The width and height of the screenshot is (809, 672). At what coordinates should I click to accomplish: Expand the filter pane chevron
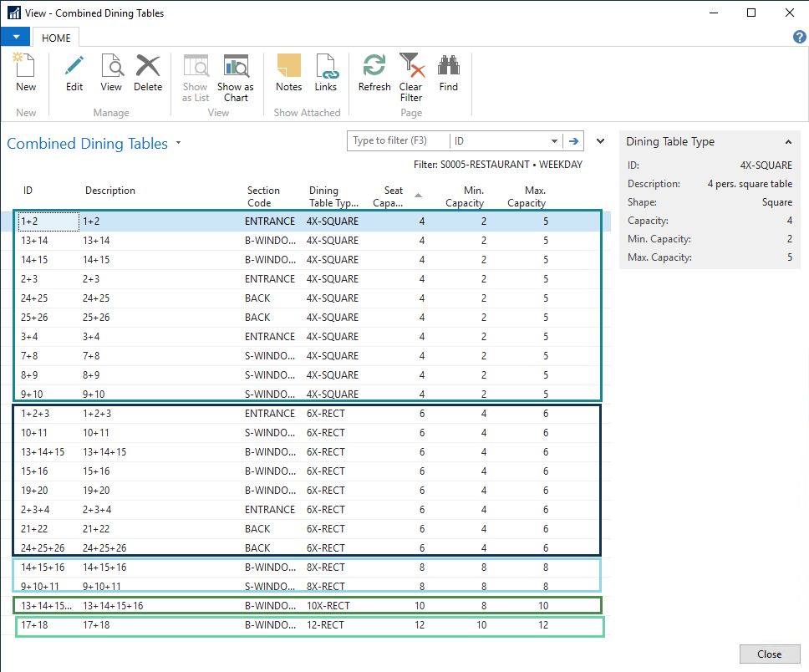600,141
